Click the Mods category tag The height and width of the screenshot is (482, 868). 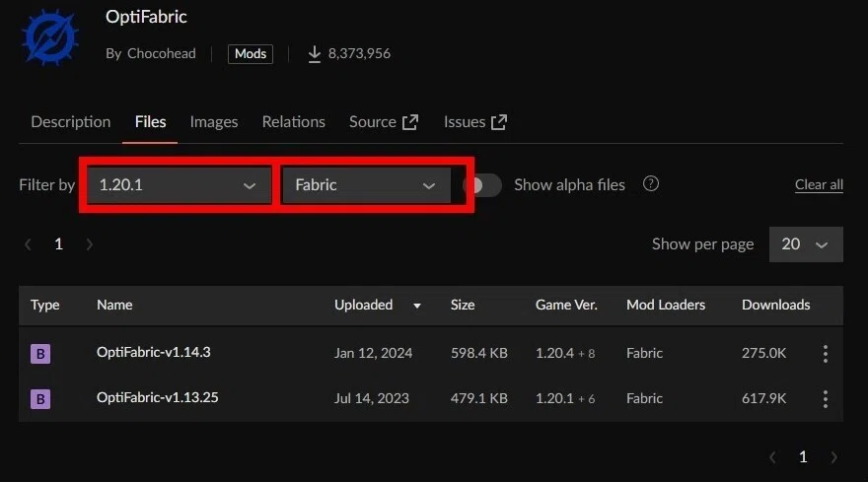pyautogui.click(x=251, y=53)
